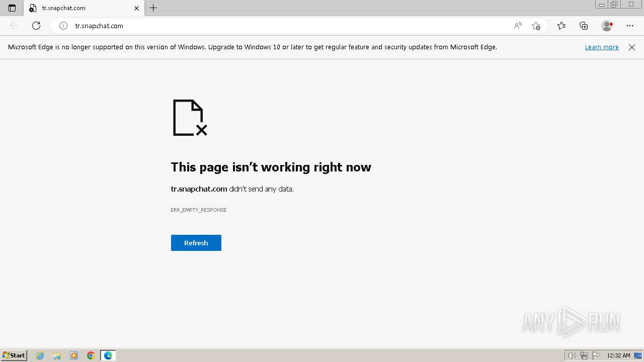Open Action Center flag icon
Image resolution: width=644 pixels, height=362 pixels.
coord(596,355)
